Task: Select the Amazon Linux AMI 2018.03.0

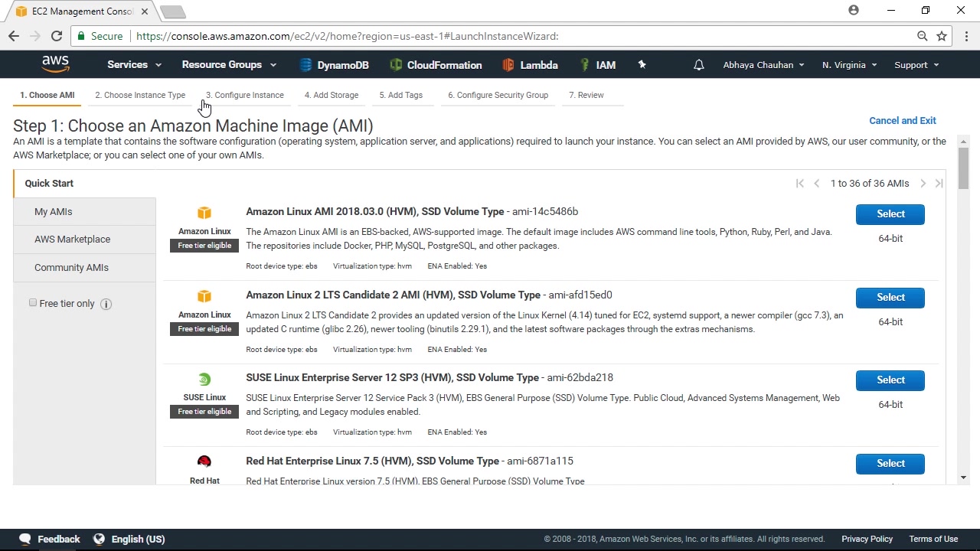Action: (890, 214)
